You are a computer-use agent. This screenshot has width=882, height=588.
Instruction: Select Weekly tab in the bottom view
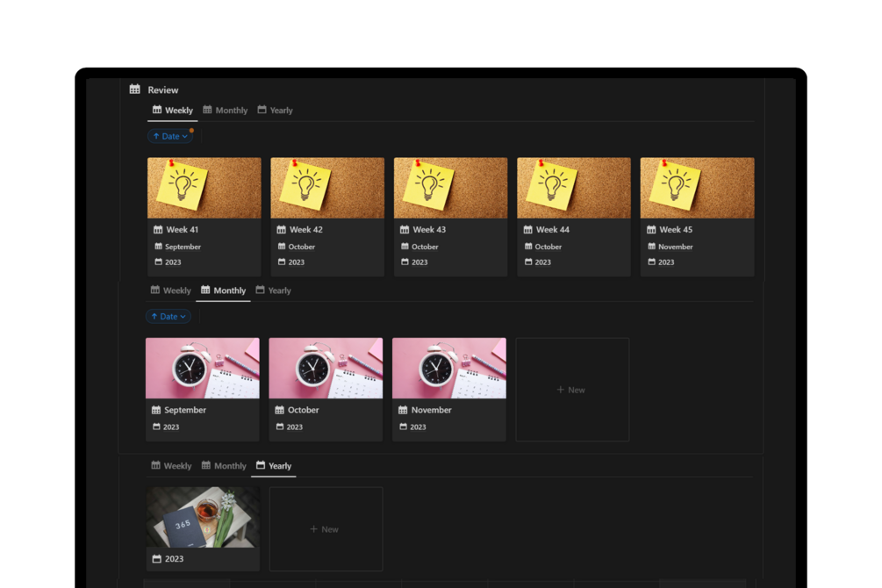coord(171,466)
